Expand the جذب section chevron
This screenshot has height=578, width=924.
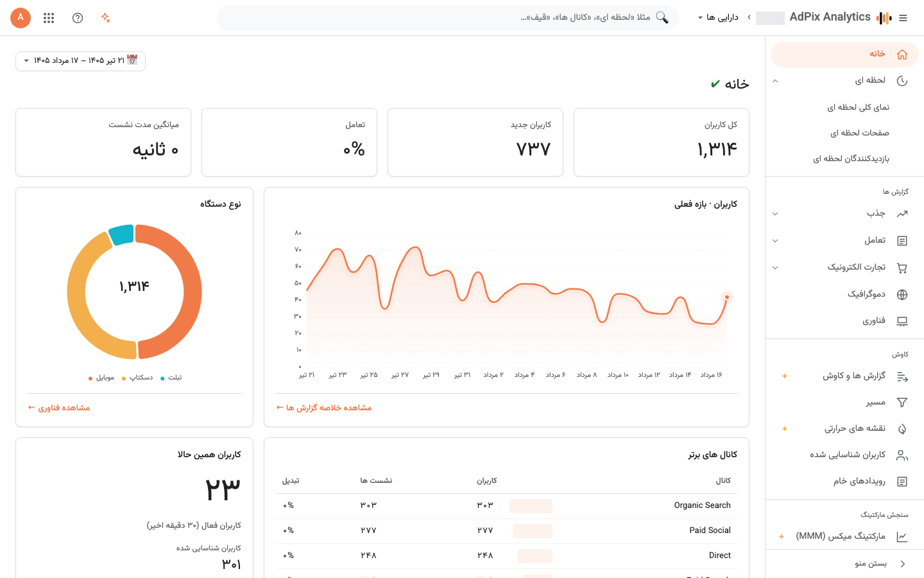click(775, 214)
